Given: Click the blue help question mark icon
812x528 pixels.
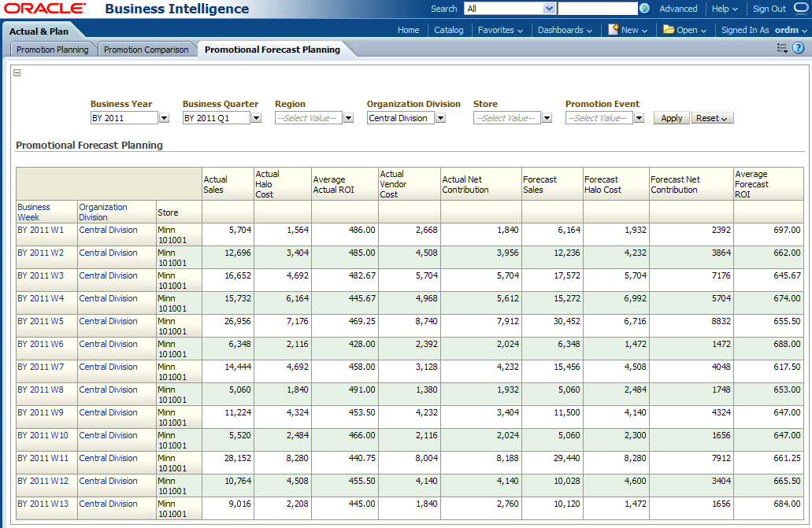Looking at the screenshot, I should pyautogui.click(x=798, y=48).
